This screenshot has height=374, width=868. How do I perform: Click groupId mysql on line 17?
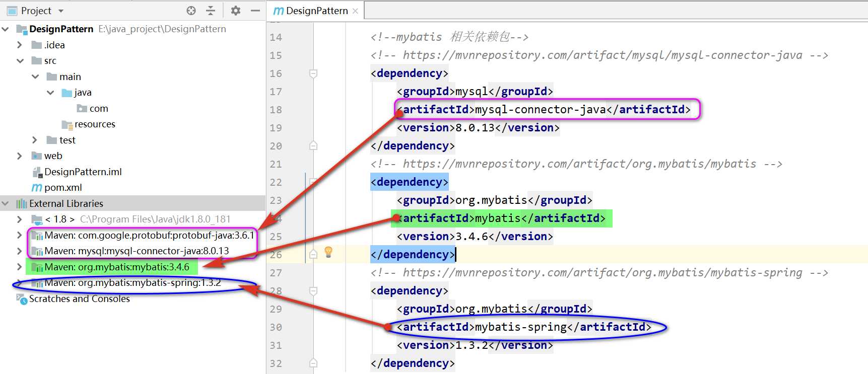click(472, 91)
